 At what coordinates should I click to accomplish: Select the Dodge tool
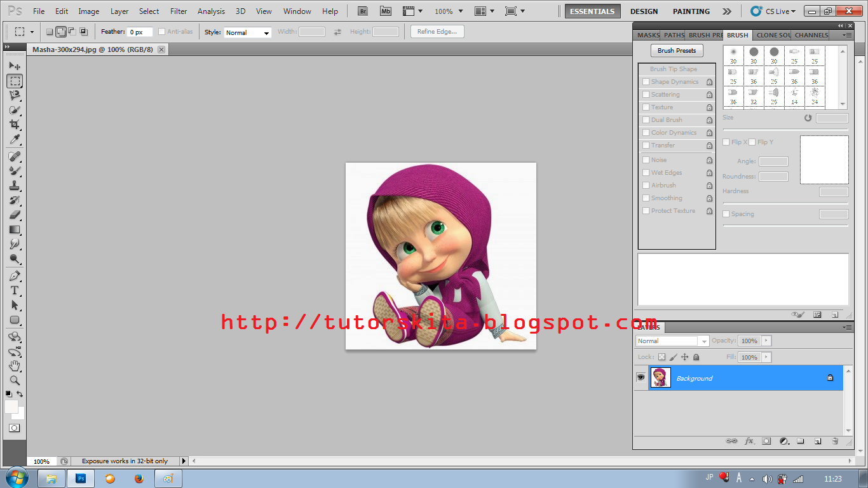(15, 259)
